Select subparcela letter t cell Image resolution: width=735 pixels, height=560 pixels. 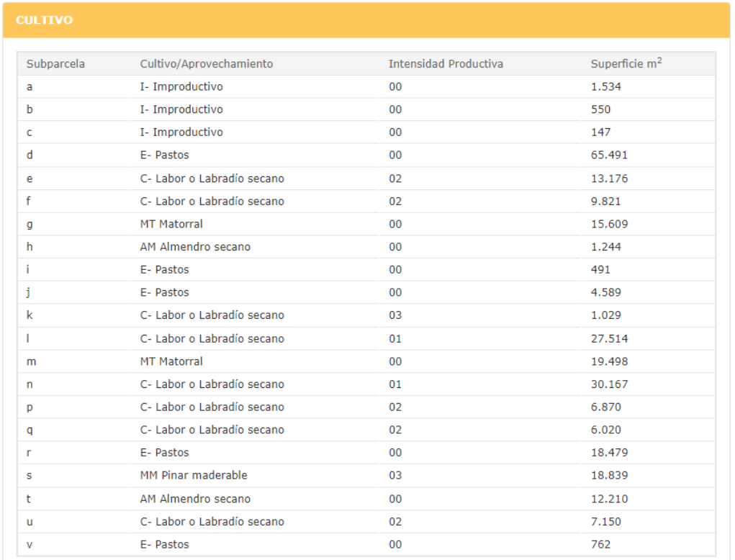[29, 499]
